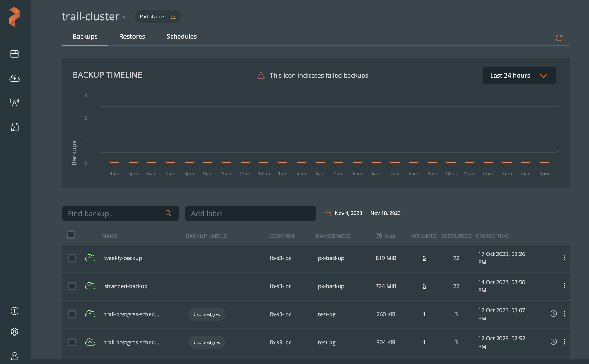Screen dimensions: 589x364
Task: Toggle the select-all header checkbox
Action: (x=71, y=235)
